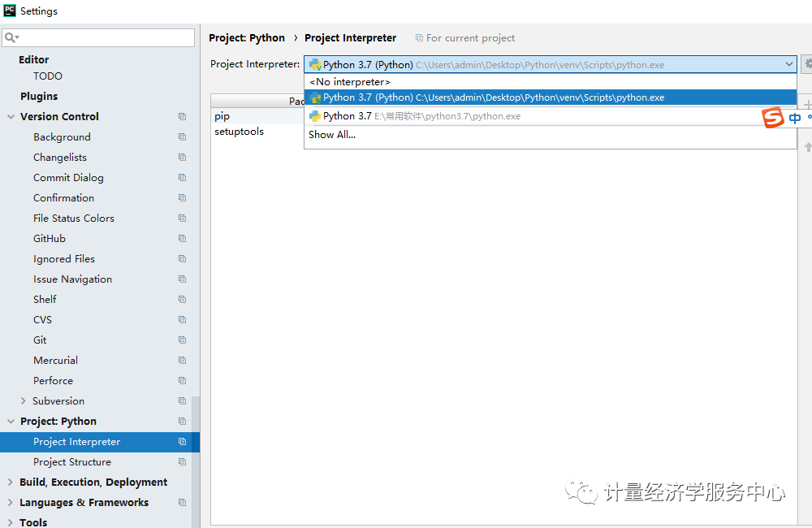Click project-level icon beside Shelf
Image resolution: width=812 pixels, height=528 pixels.
pyautogui.click(x=182, y=299)
